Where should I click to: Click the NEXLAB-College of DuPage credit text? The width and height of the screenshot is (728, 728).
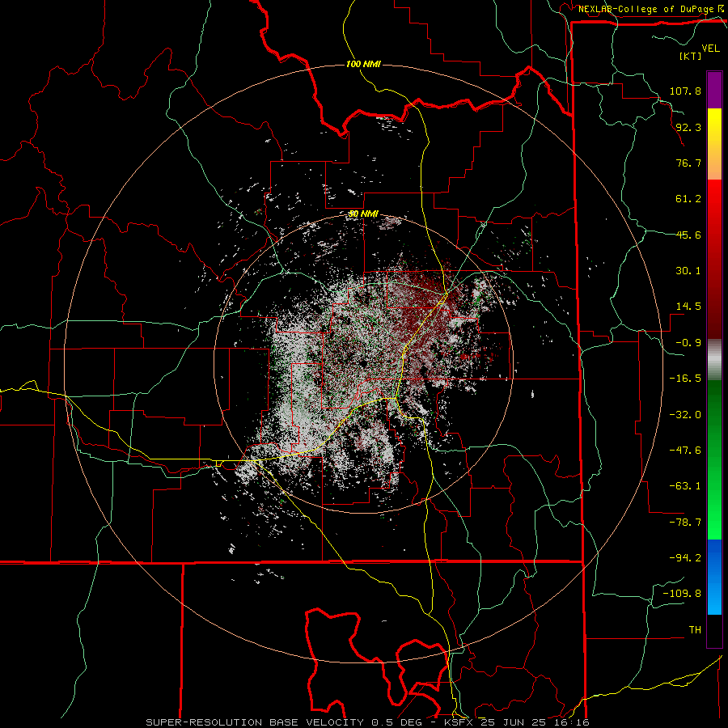click(x=645, y=9)
